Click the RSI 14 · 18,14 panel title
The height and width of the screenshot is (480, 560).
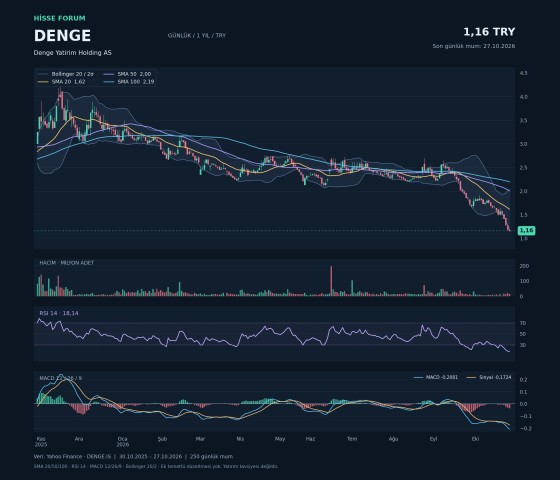click(59, 313)
